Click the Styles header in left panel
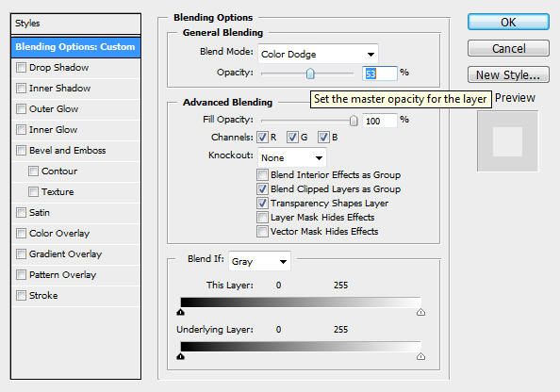Viewport: 560px width, 392px height. (x=75, y=24)
